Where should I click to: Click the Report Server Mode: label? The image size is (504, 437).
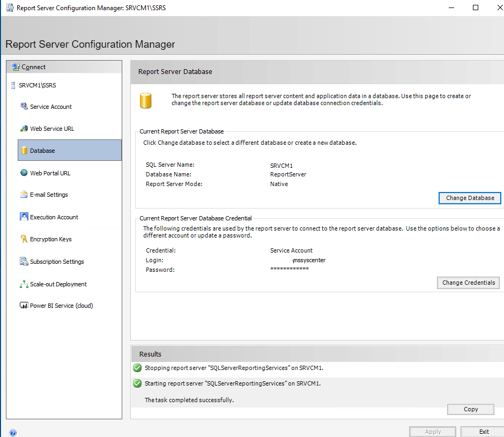174,184
